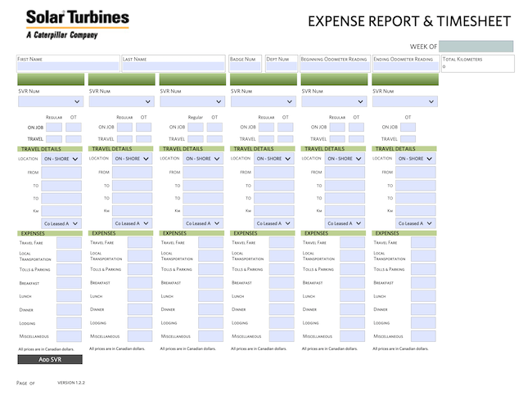Open the leftmost SVR Num dropdown
The image size is (532, 409).
(51, 101)
